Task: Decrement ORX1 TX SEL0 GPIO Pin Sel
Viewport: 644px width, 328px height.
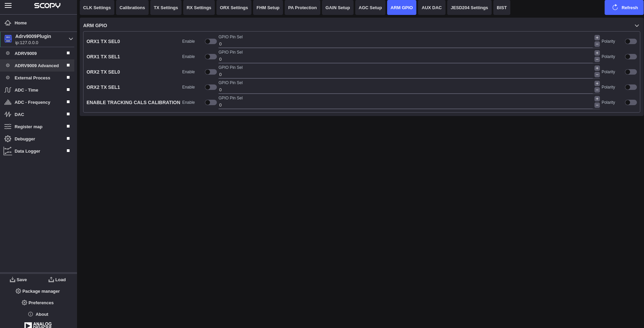Action: (597, 44)
